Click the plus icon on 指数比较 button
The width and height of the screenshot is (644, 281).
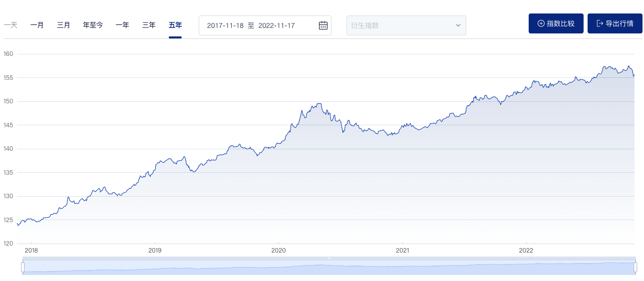(541, 23)
